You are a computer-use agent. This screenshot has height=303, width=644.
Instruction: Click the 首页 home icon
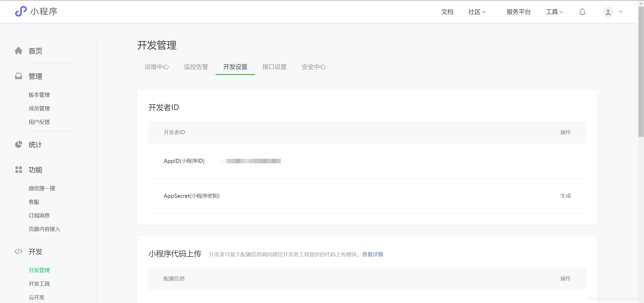(18, 51)
